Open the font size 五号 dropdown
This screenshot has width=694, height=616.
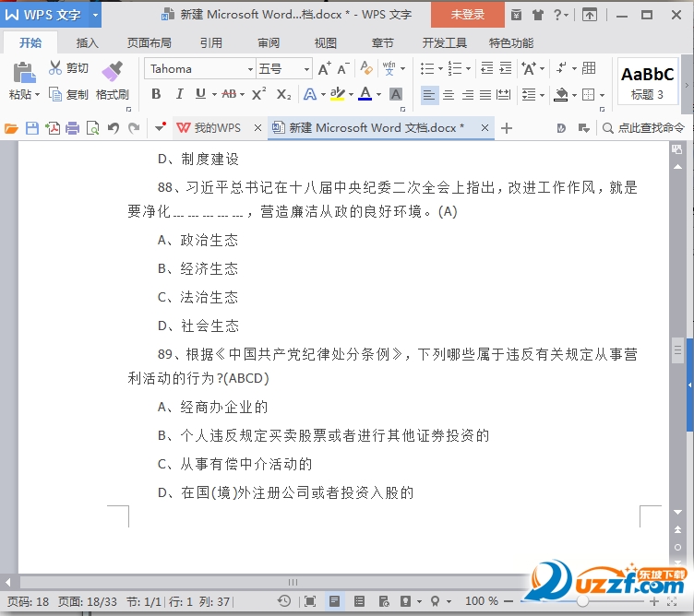[x=306, y=69]
